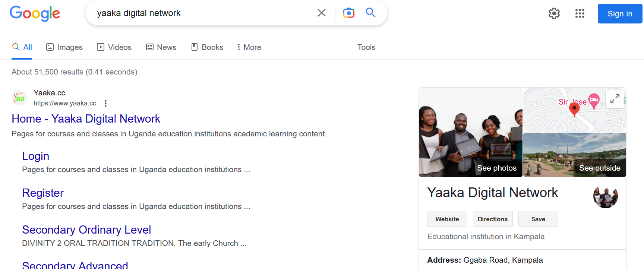The width and height of the screenshot is (644, 269).
Task: Click the search magnifier icon
Action: coord(370,12)
